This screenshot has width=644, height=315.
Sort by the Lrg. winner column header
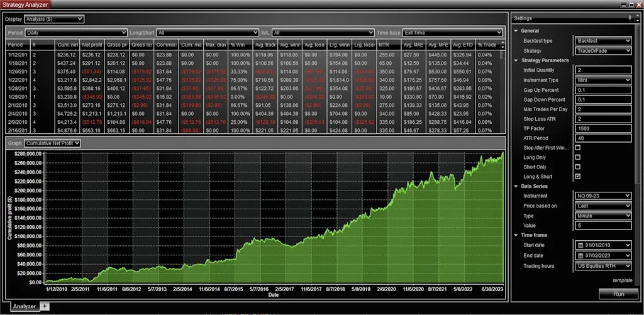339,45
